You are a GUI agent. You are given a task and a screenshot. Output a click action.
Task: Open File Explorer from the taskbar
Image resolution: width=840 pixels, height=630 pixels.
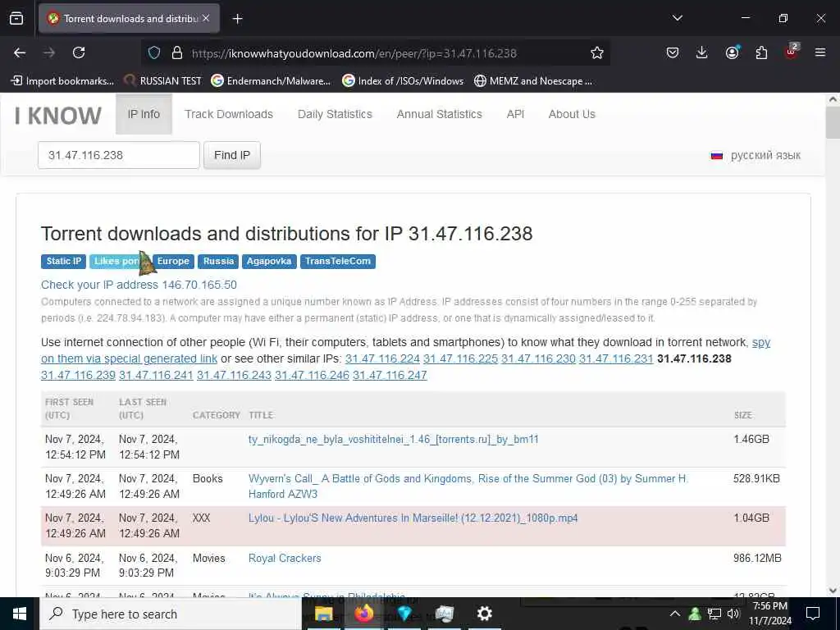[323, 614]
